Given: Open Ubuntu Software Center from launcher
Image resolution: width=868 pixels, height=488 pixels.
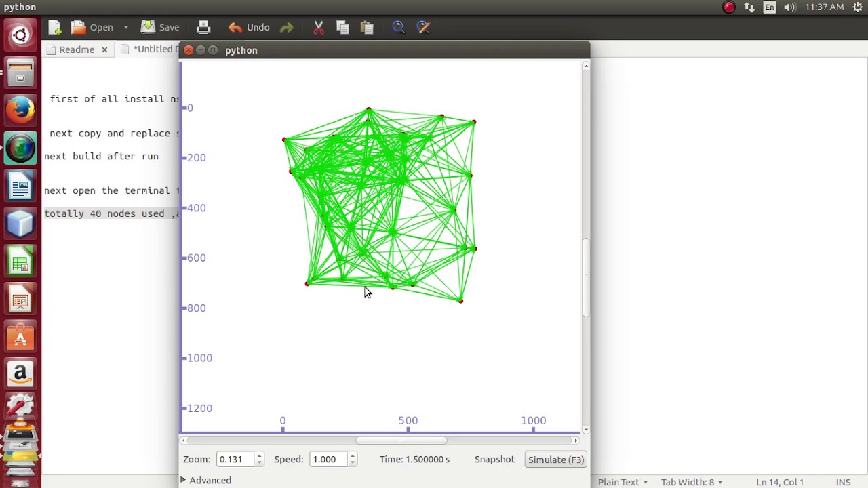Looking at the screenshot, I should click(x=20, y=337).
